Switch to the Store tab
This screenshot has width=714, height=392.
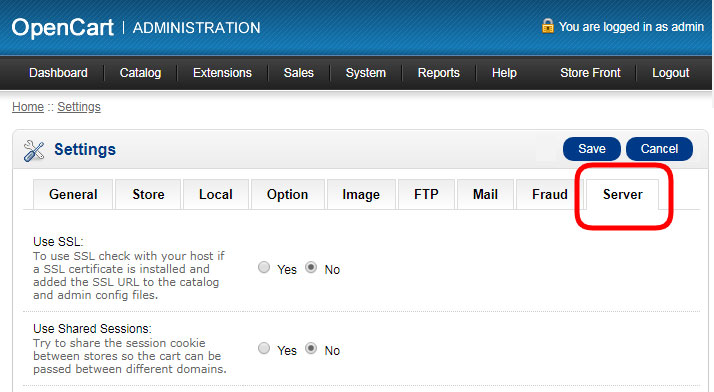pyautogui.click(x=148, y=194)
